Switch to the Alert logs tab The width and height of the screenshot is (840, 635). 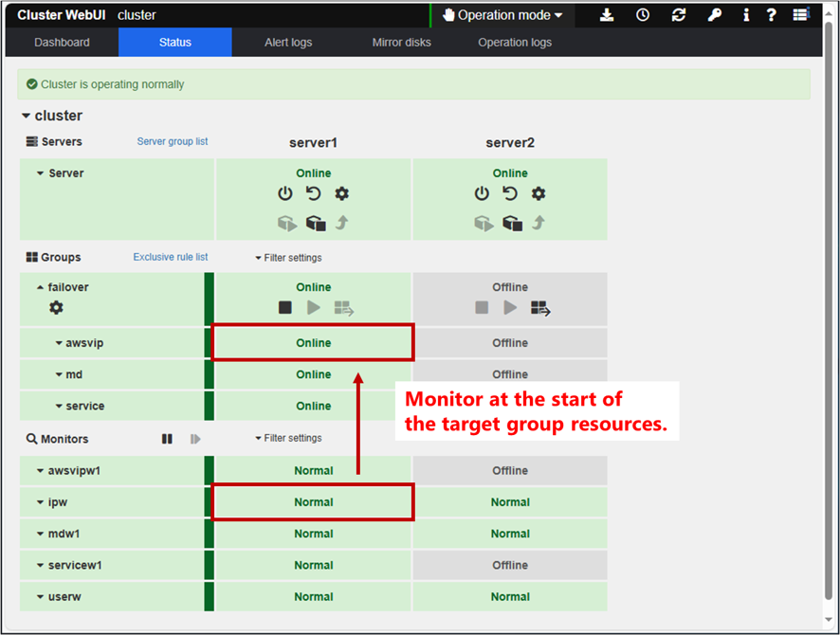(288, 42)
